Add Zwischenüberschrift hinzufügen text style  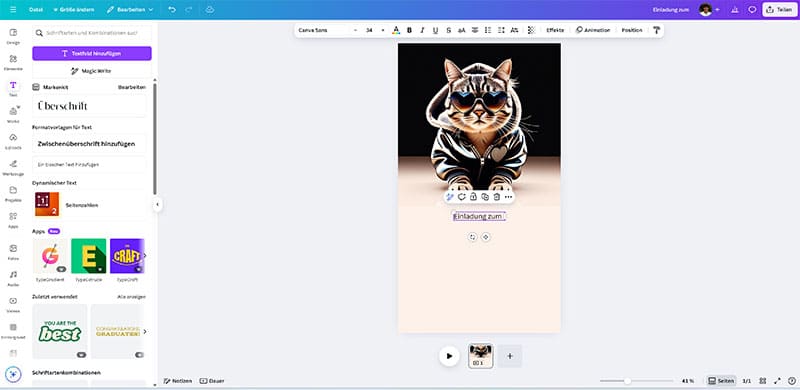(89, 144)
